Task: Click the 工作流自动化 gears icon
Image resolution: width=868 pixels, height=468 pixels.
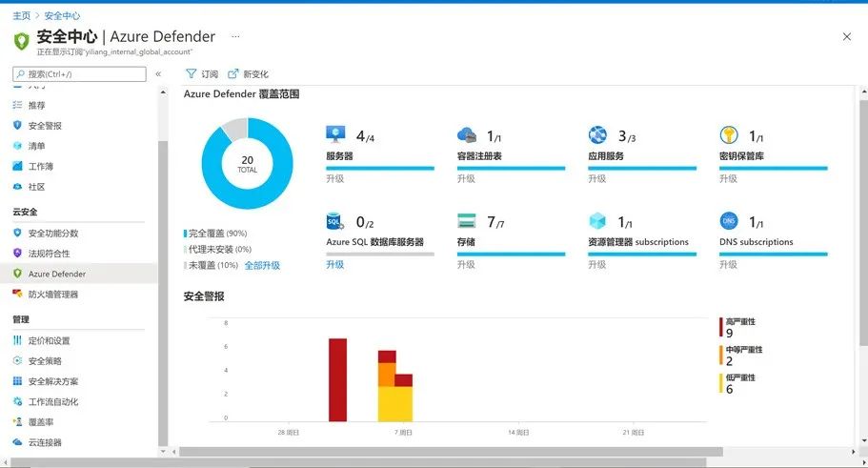Action: point(18,401)
